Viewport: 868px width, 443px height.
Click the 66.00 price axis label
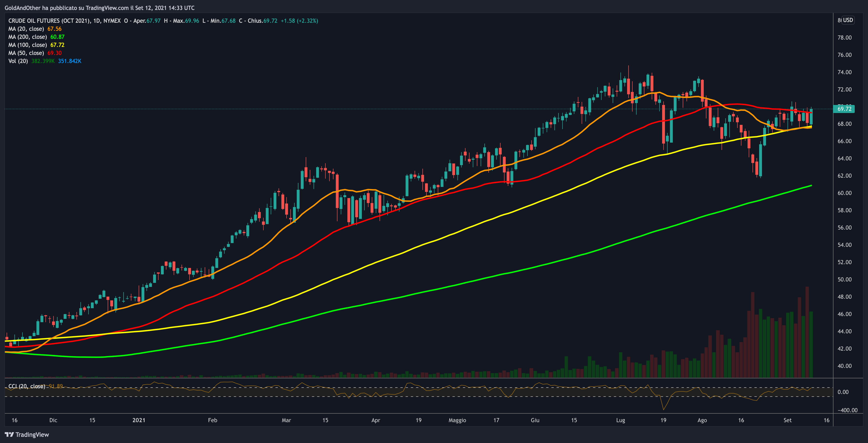[x=844, y=141]
